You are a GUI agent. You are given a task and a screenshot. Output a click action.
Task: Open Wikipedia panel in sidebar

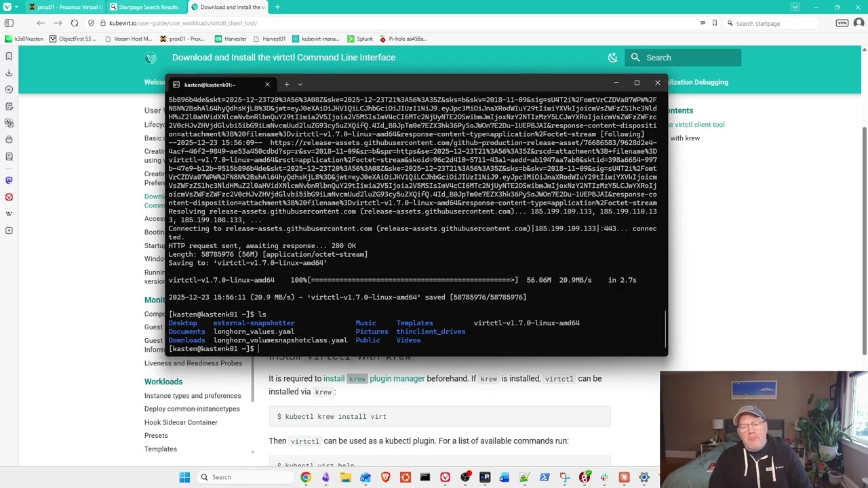tap(9, 213)
